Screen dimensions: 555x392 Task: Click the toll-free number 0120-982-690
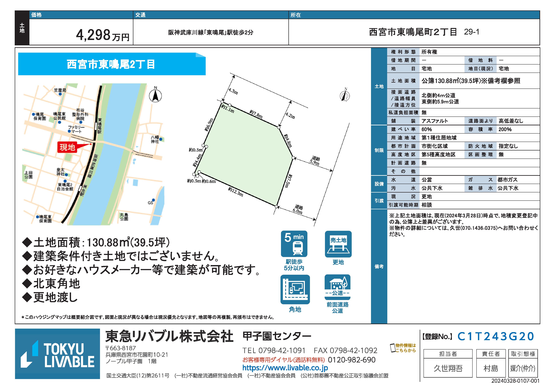click(352, 360)
